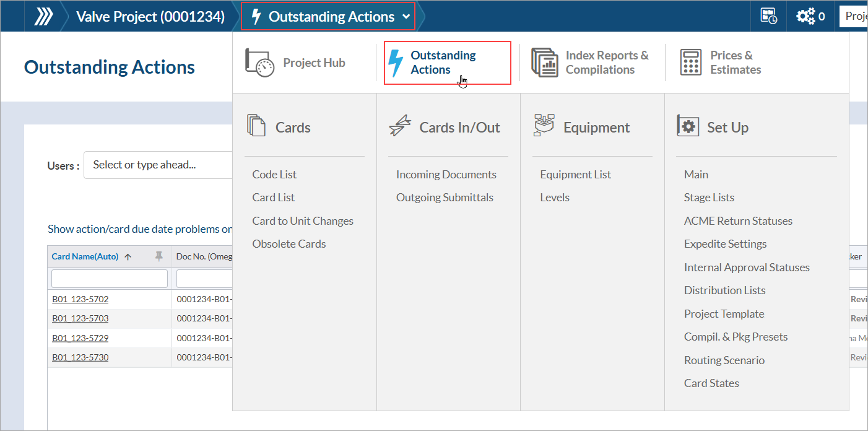
Task: Click the Cards In/Out planes icon
Action: pyautogui.click(x=400, y=126)
